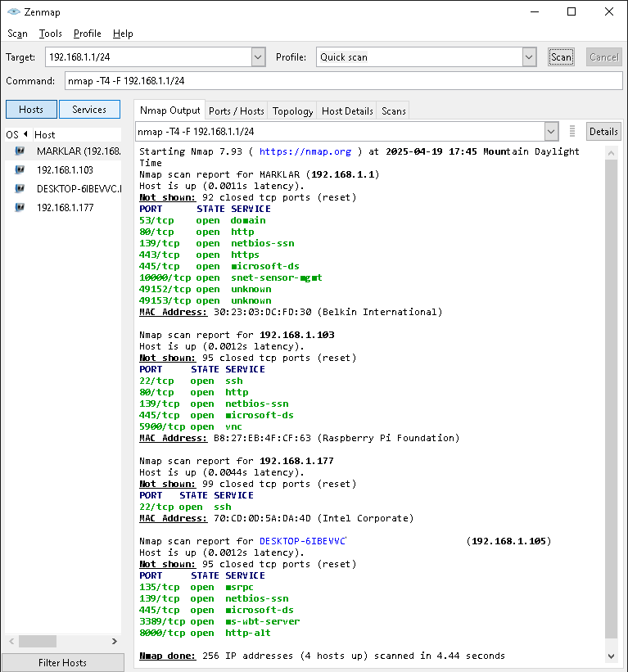Click the DESKTOP-6IBEVVC hostname link in output
The width and height of the screenshot is (628, 672).
pos(303,541)
